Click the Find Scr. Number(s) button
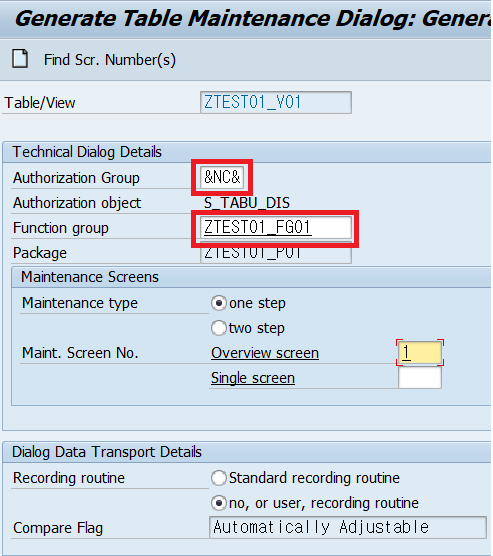The image size is (493, 556). 110,60
